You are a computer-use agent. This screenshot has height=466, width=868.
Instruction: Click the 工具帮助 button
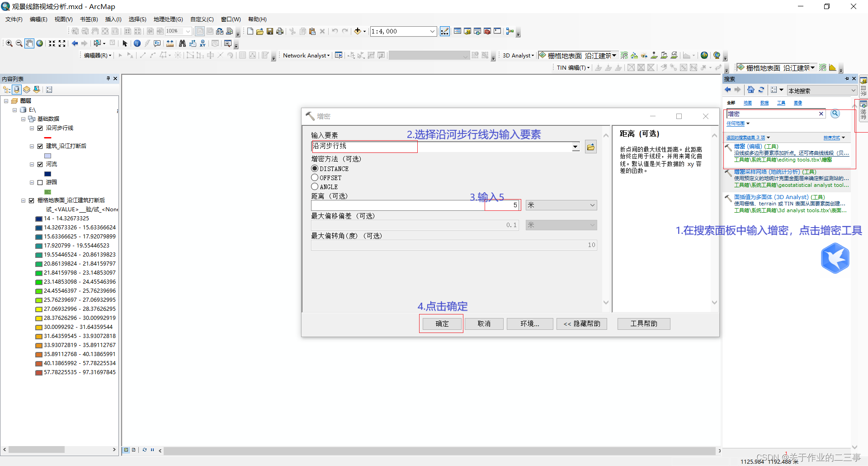(644, 323)
